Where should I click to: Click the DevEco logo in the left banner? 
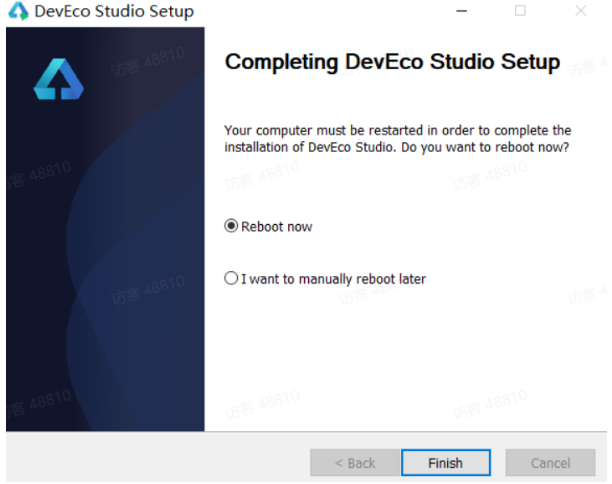[58, 80]
